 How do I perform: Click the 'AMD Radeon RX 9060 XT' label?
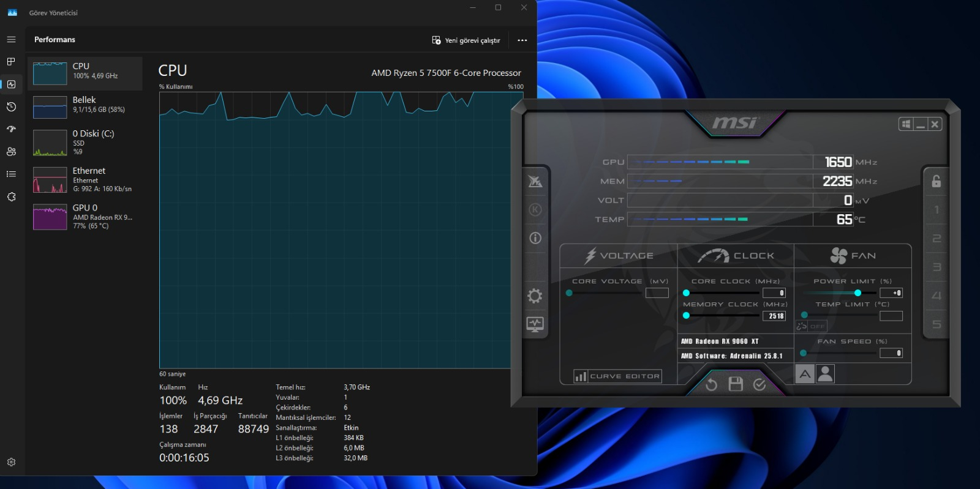click(720, 342)
